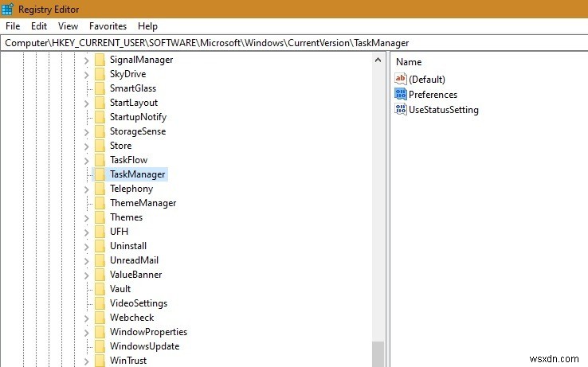Click the Vault folder icon
This screenshot has height=367, width=588.
(100, 289)
